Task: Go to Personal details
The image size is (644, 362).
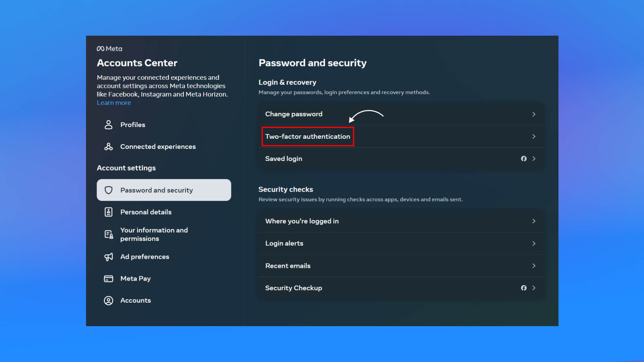Action: 164,212
